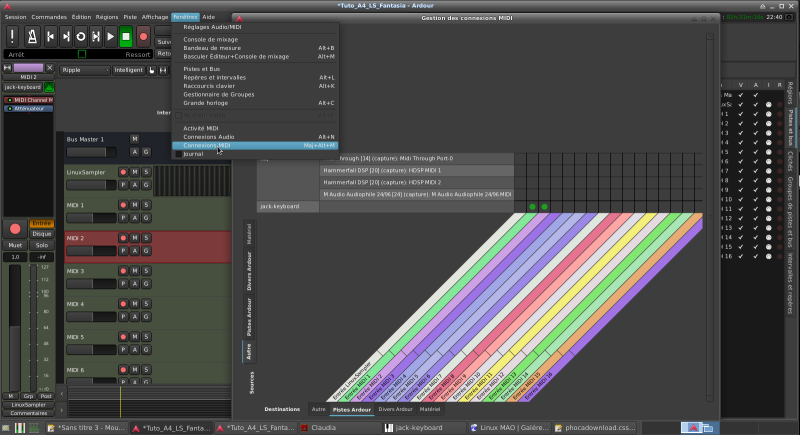Open the Ripple edit mode dropdown
Screen dimensions: 800x435
[84, 71]
